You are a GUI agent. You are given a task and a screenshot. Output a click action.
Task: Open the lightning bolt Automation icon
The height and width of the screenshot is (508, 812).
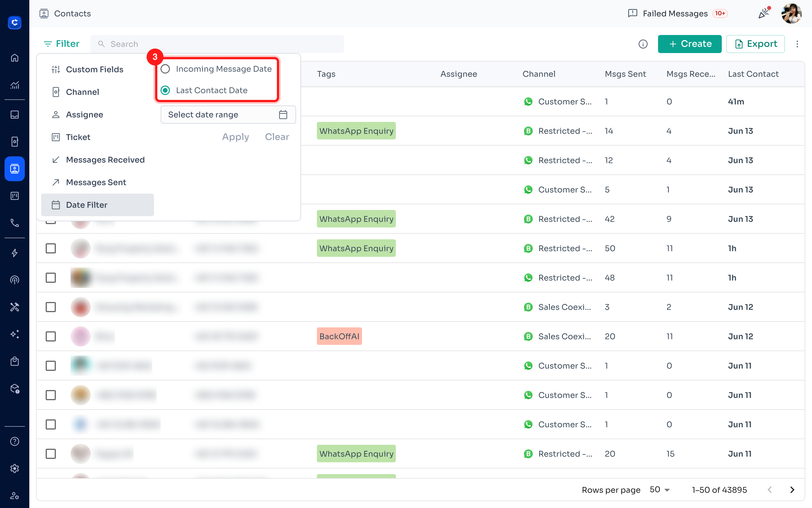point(14,253)
